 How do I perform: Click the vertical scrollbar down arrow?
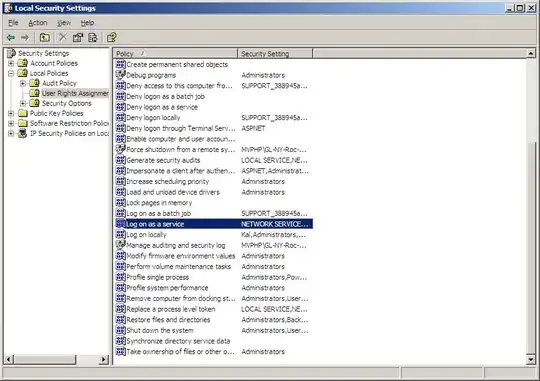531,360
